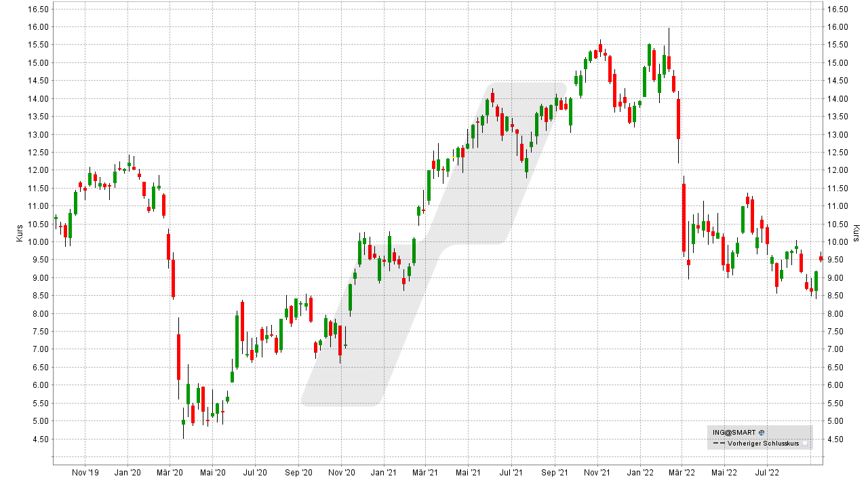Click the Mär '21 date label
This screenshot has width=868, height=489.
[x=426, y=472]
